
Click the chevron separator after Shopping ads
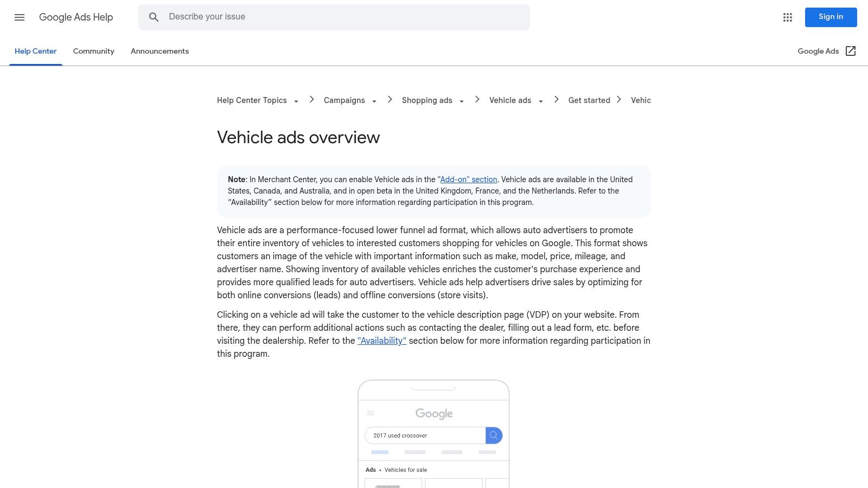pyautogui.click(x=477, y=99)
